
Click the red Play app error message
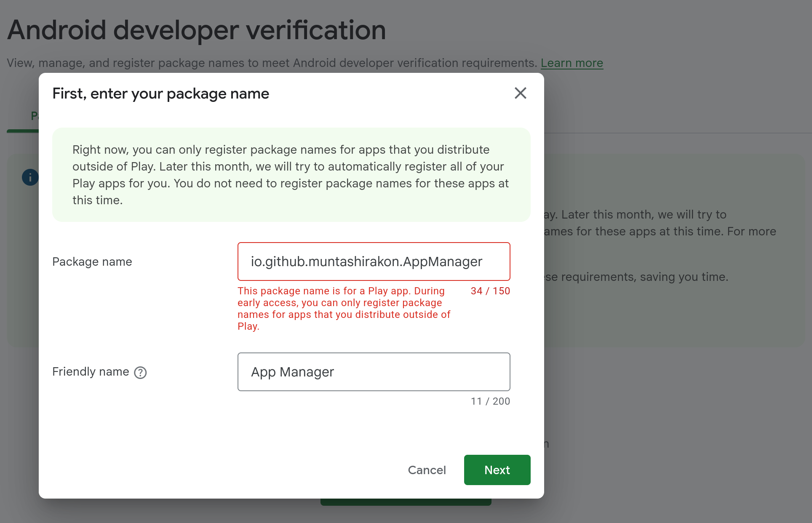(x=343, y=309)
